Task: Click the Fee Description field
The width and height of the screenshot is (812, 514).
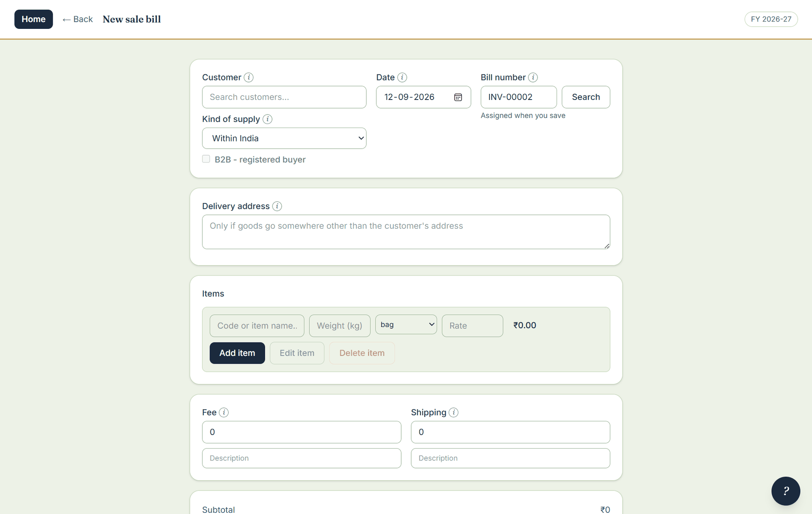Action: point(302,458)
